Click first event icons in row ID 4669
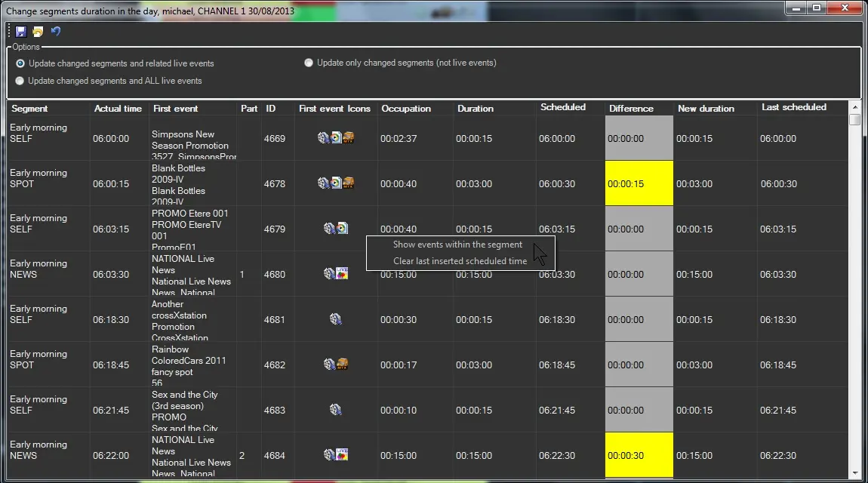868x483 pixels. (335, 138)
